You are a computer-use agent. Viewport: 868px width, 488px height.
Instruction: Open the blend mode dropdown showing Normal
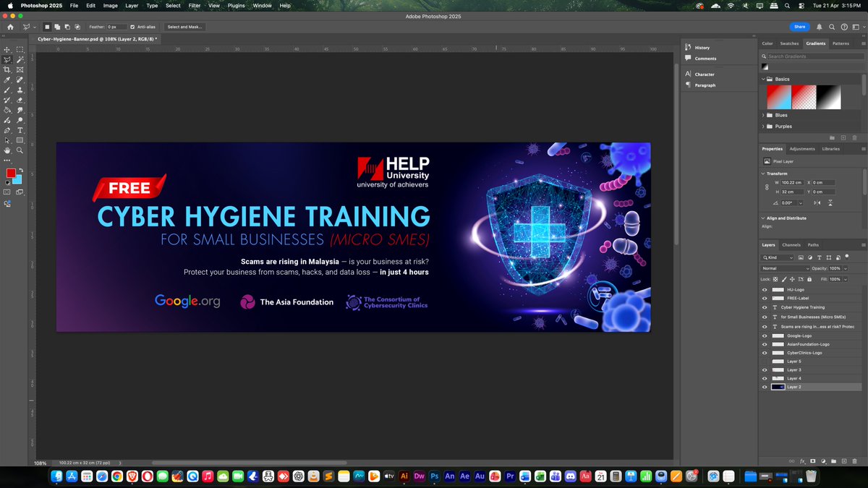[x=785, y=267]
